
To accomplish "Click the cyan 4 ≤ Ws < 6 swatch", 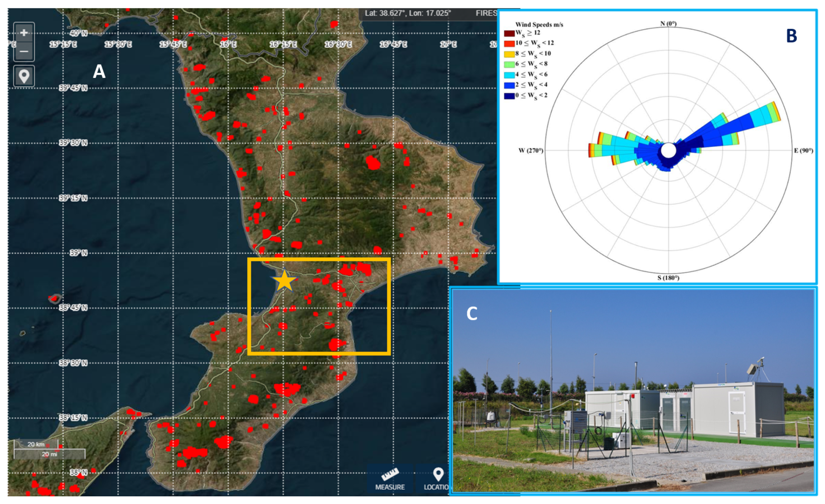I will point(509,75).
